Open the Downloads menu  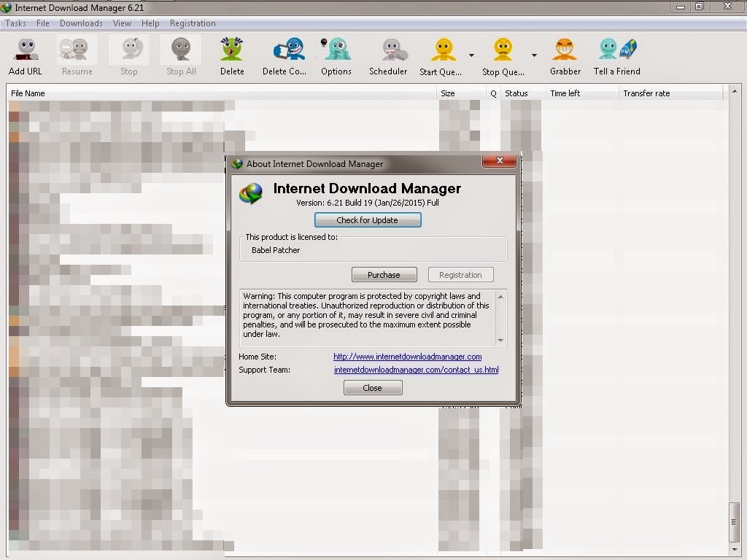pyautogui.click(x=81, y=23)
